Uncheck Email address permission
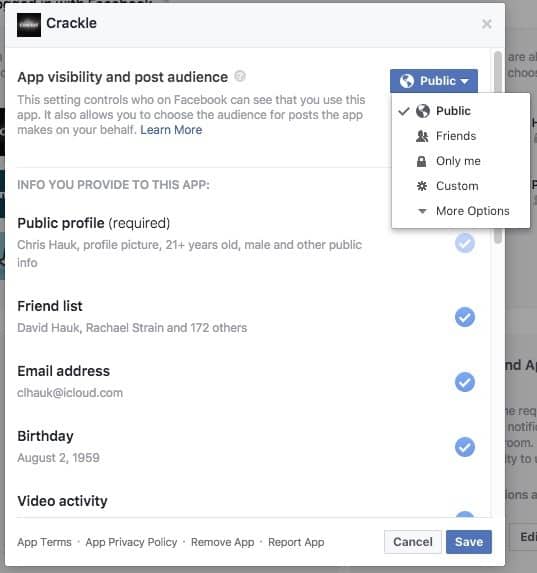 465,382
